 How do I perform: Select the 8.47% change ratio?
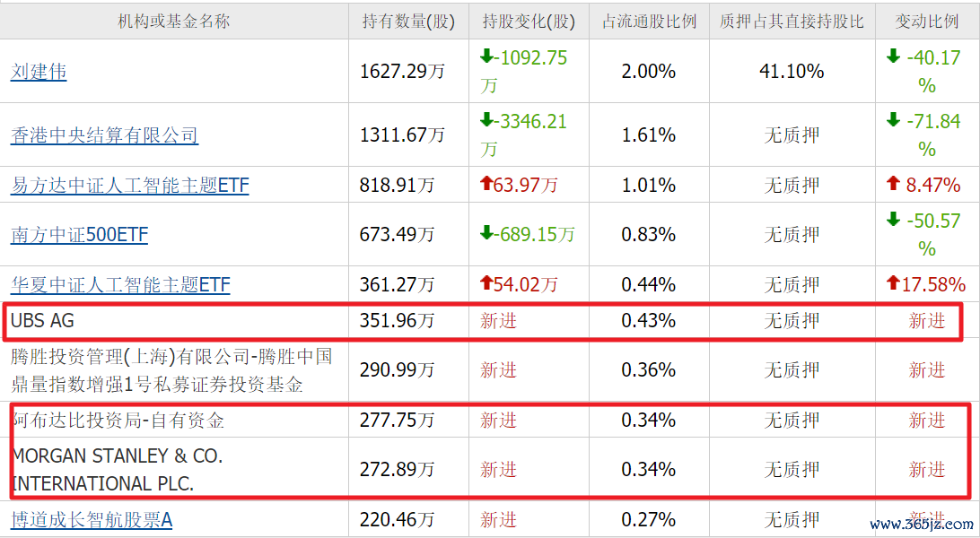(923, 185)
